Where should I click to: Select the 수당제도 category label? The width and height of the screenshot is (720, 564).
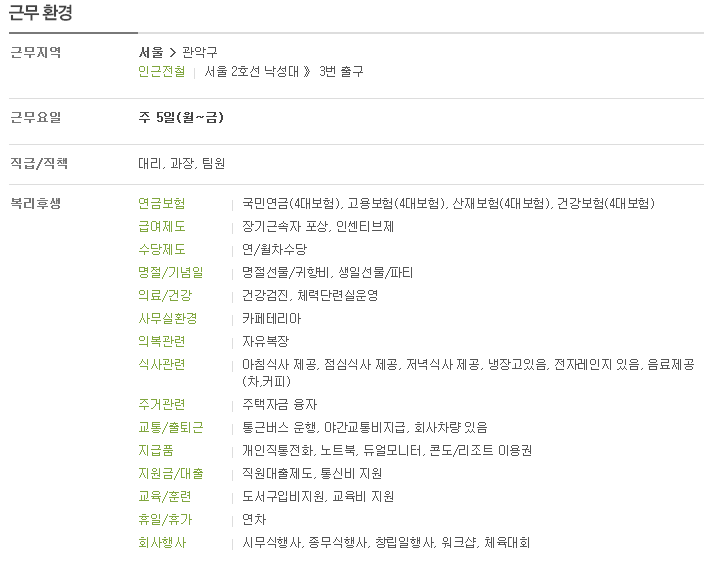[x=161, y=250]
